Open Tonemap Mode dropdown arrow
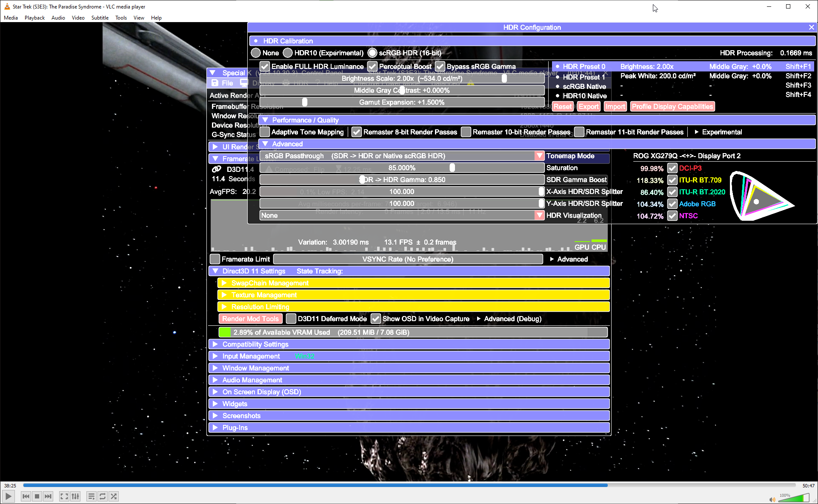Viewport: 818px width, 504px height. coord(539,156)
